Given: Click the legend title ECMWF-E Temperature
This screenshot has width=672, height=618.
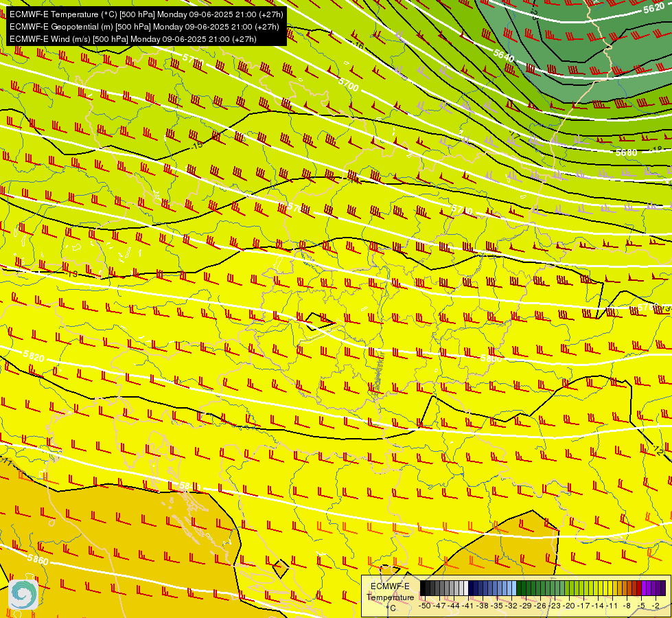Looking at the screenshot, I should 390,592.
